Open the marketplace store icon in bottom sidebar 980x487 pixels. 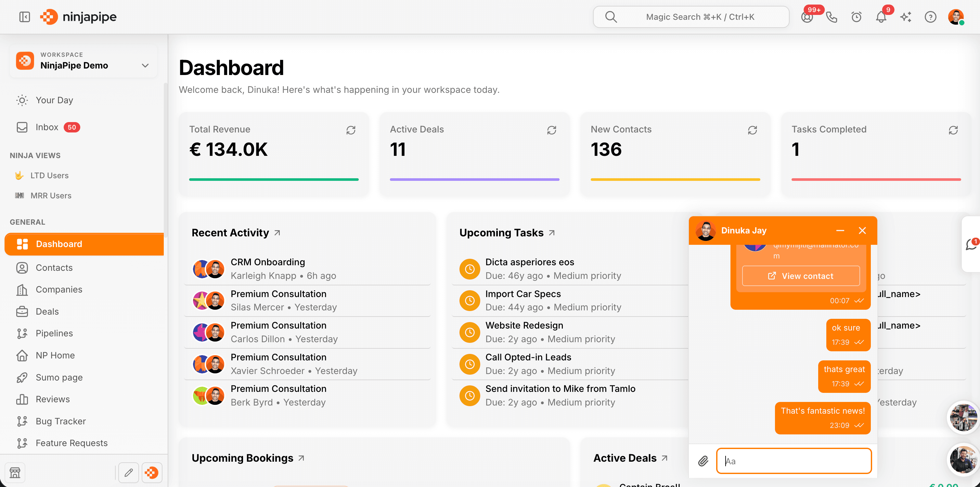pyautogui.click(x=15, y=472)
